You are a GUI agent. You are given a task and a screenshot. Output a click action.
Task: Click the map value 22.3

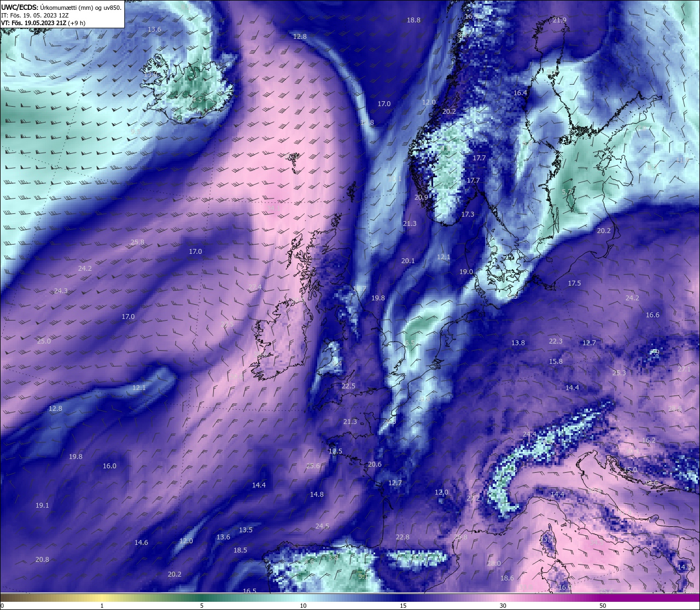(556, 341)
